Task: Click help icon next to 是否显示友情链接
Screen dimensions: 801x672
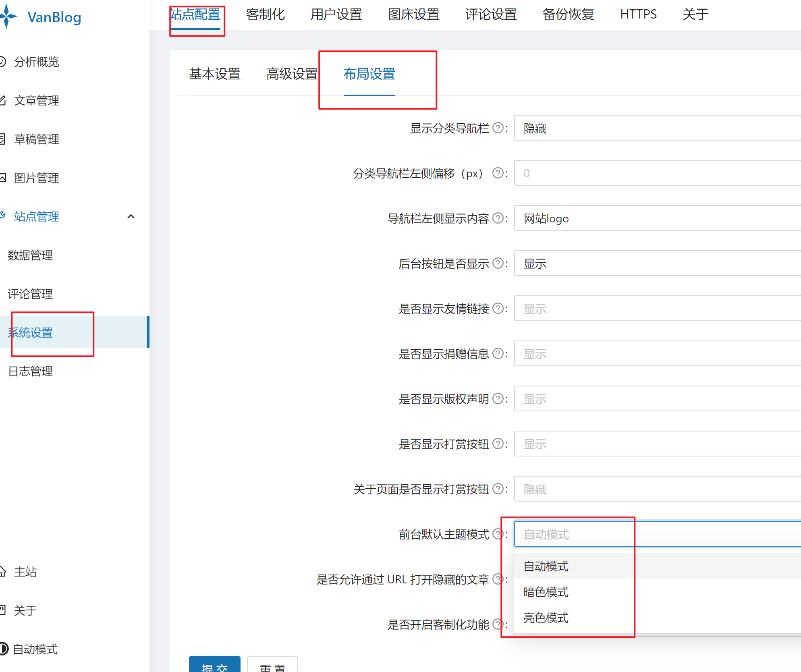Action: pyautogui.click(x=498, y=308)
